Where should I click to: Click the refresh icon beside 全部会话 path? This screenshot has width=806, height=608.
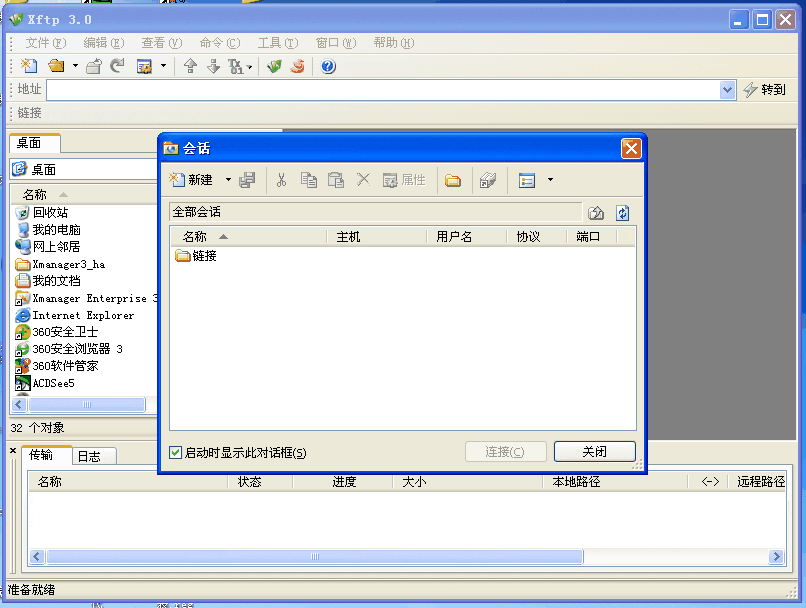[623, 213]
